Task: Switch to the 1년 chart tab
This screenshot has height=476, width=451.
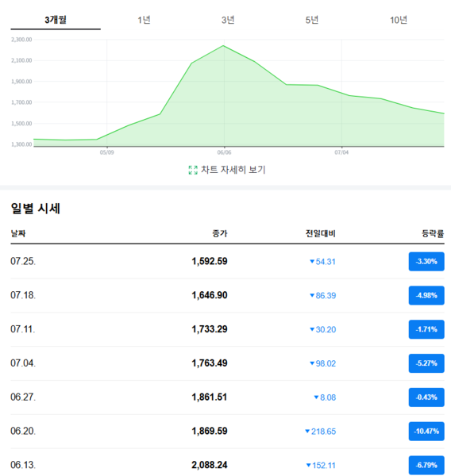Action: pos(144,20)
